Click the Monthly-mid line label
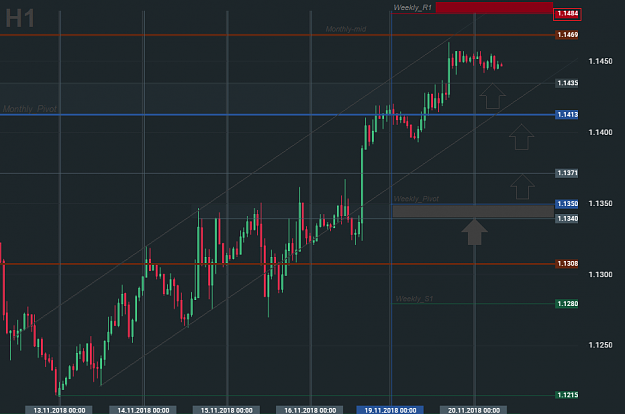 click(346, 29)
